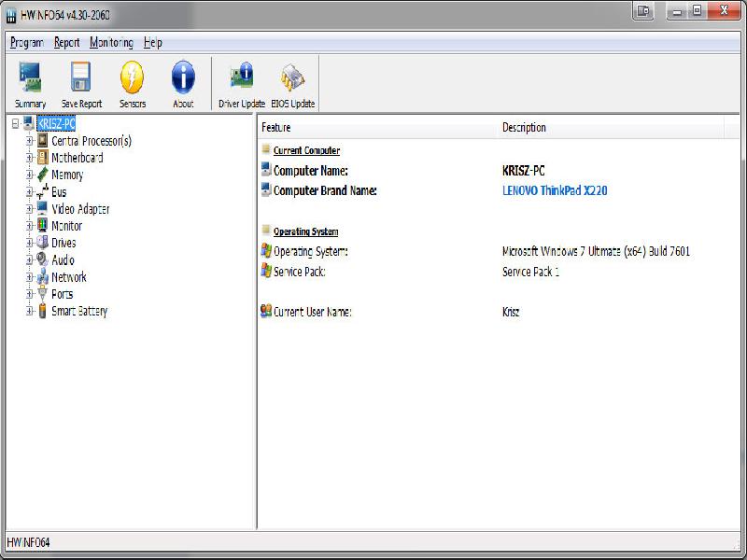Click the Video Adapter icon

(43, 208)
